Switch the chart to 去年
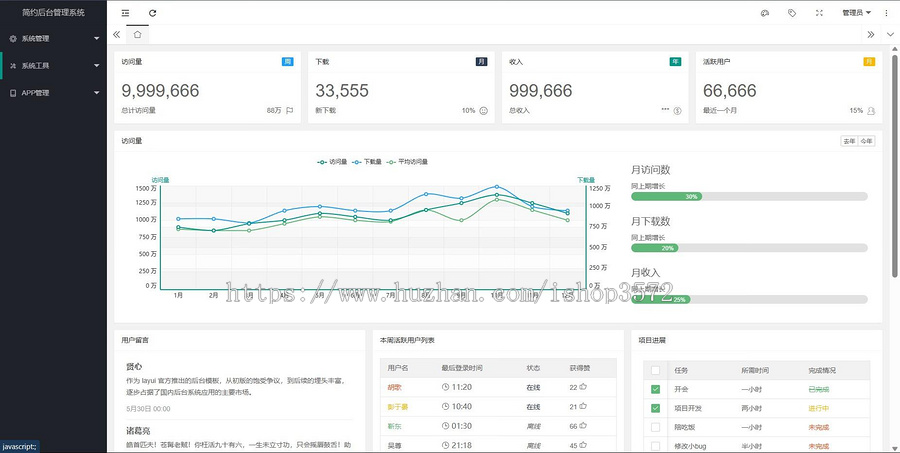900x453 pixels. click(x=849, y=141)
